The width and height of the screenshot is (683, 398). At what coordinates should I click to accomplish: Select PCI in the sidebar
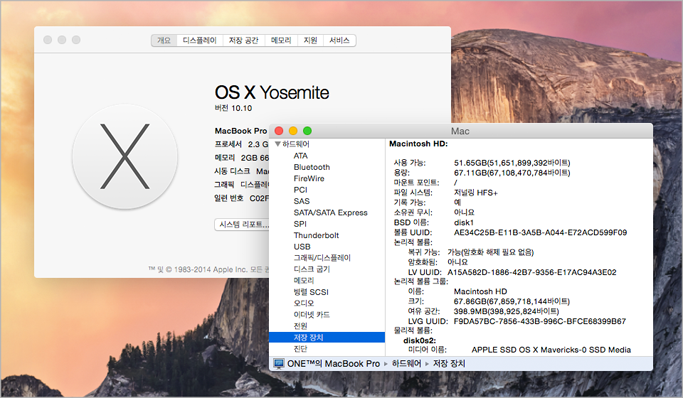pos(300,190)
